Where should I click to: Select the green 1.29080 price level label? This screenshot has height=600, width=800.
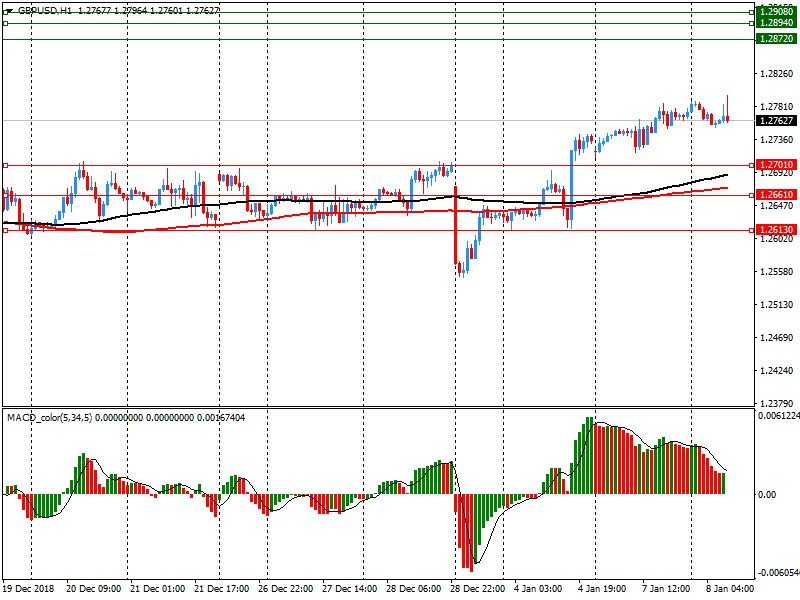pyautogui.click(x=775, y=12)
